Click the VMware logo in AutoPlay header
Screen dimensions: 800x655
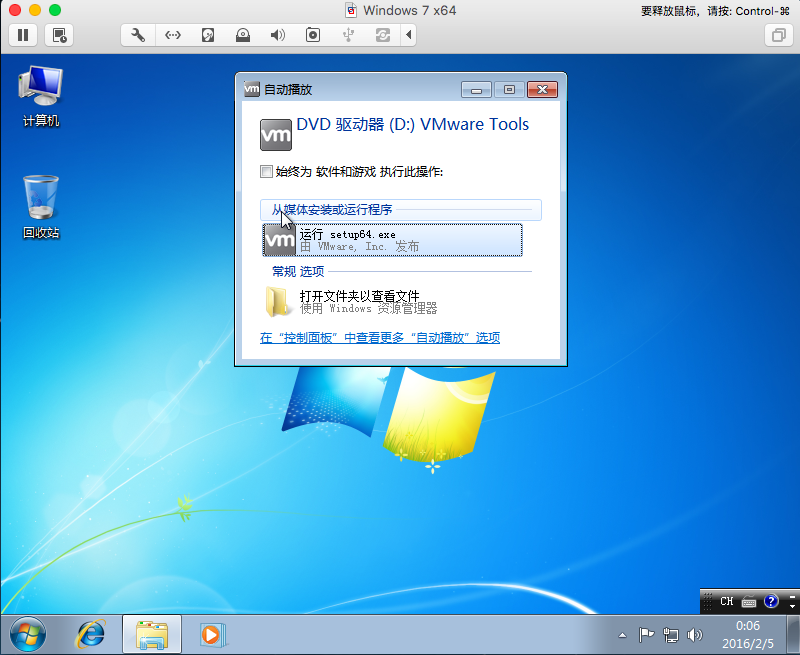276,135
